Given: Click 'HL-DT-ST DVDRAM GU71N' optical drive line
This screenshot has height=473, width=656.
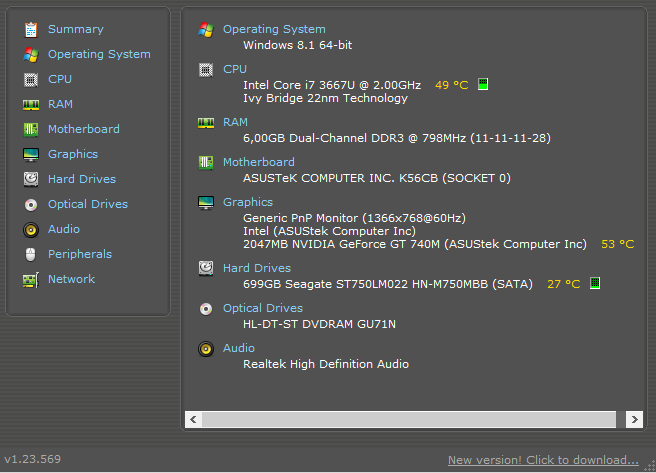Looking at the screenshot, I should pos(319,324).
